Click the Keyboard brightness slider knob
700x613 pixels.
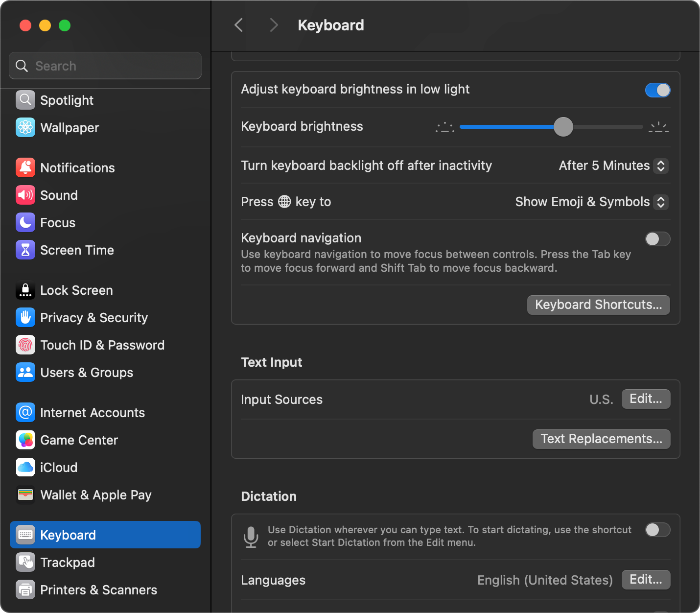pyautogui.click(x=563, y=127)
